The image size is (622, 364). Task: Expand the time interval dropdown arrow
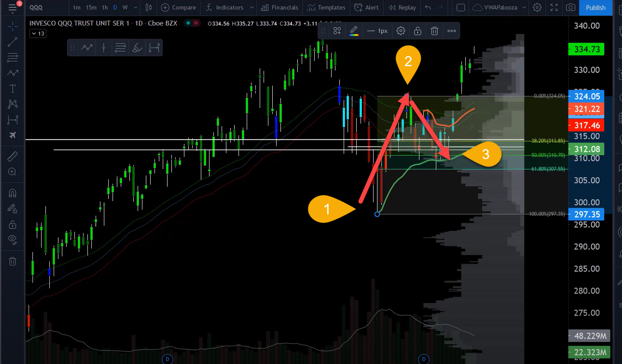[135, 7]
